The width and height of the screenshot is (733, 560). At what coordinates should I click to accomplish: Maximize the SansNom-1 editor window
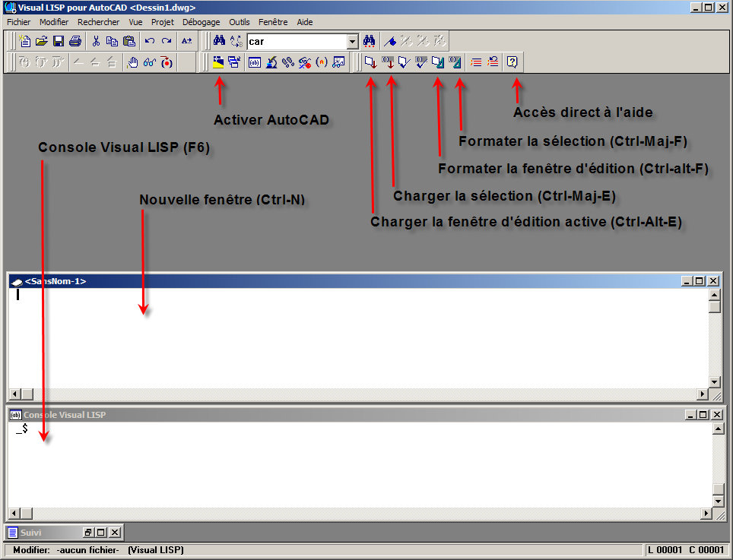point(700,281)
